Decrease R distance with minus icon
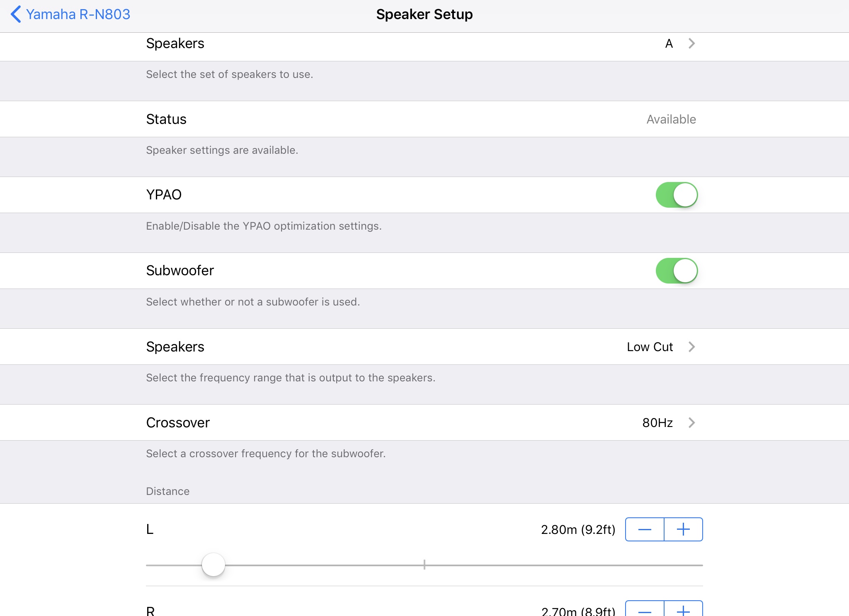The image size is (849, 616). (645, 610)
